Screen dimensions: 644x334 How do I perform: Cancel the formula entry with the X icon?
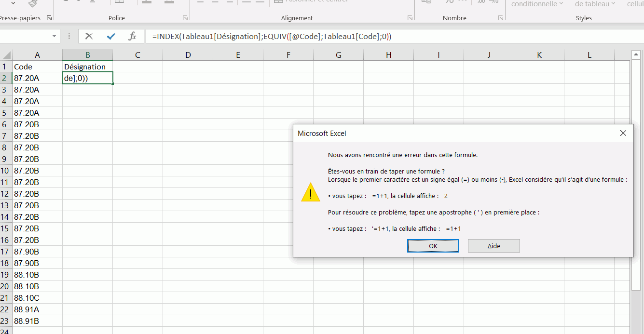click(89, 36)
